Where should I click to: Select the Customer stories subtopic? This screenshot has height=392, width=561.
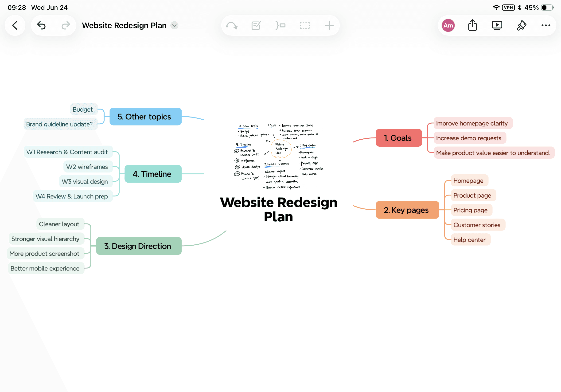click(478, 225)
